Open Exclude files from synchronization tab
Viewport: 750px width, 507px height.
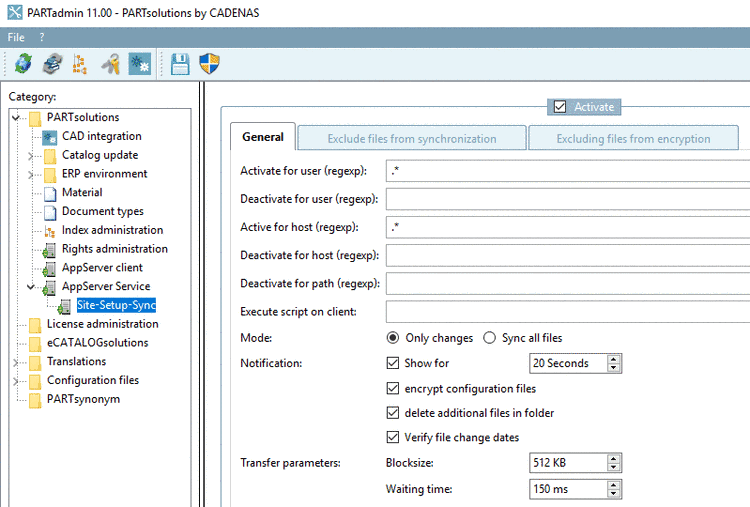pos(412,138)
